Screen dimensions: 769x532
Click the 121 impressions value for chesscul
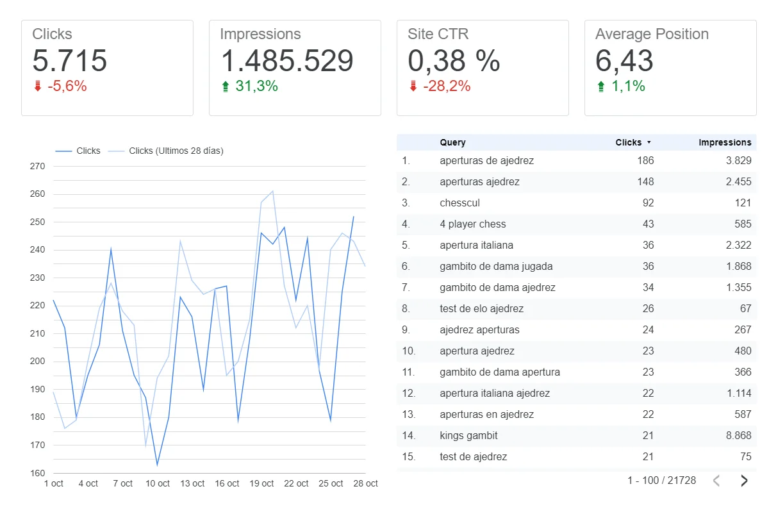coord(743,203)
